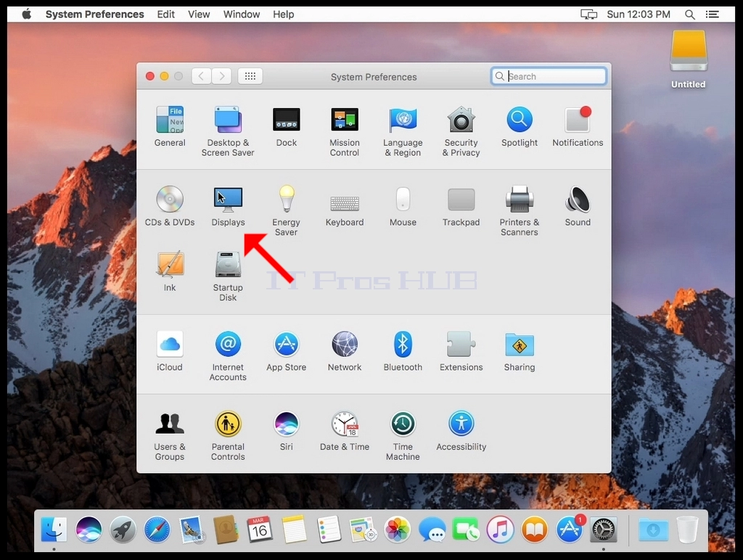Open the Ink preference pane

click(x=170, y=264)
